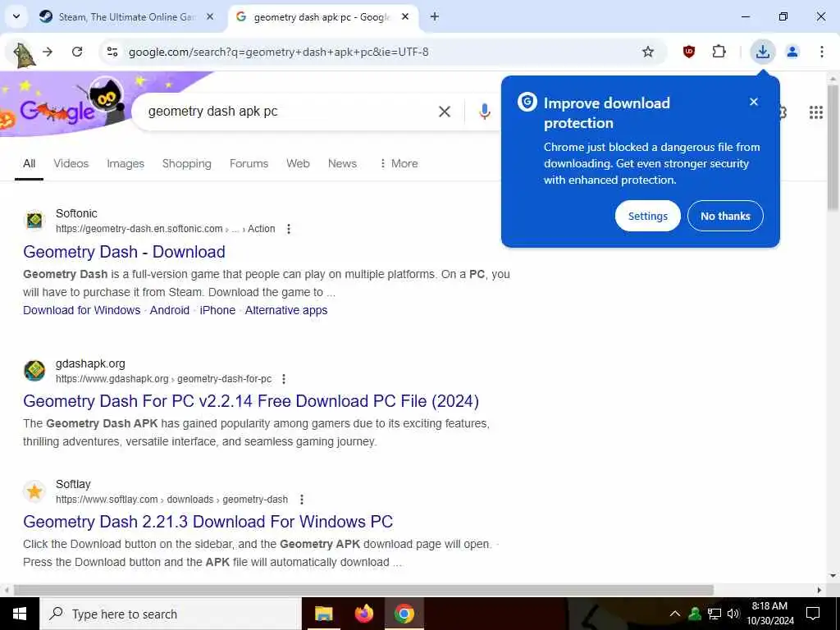Viewport: 840px width, 630px height.
Task: Open the Download for Windows sitelink
Action: (x=81, y=310)
